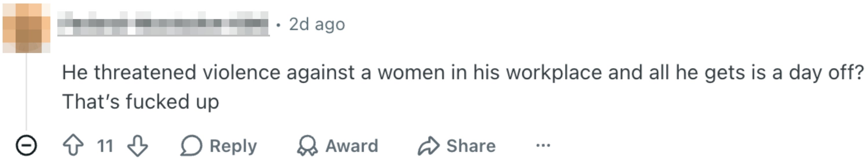Click the "Share" text label
Image resolution: width=868 pixels, height=160 pixels.
coord(471,146)
